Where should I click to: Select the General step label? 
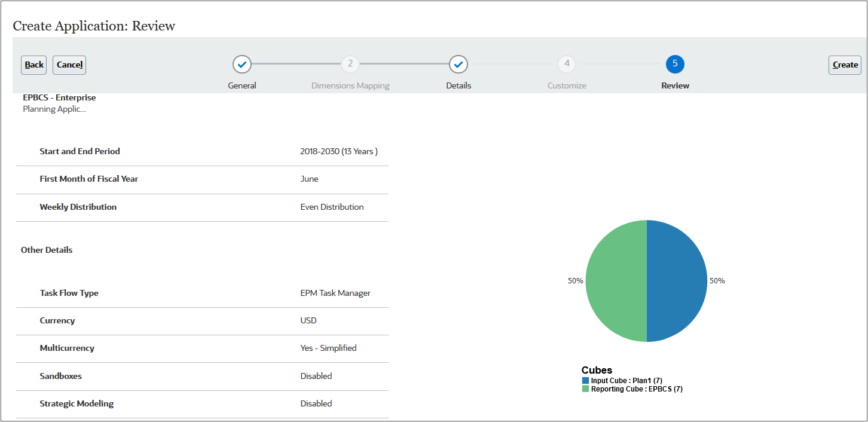click(x=242, y=85)
